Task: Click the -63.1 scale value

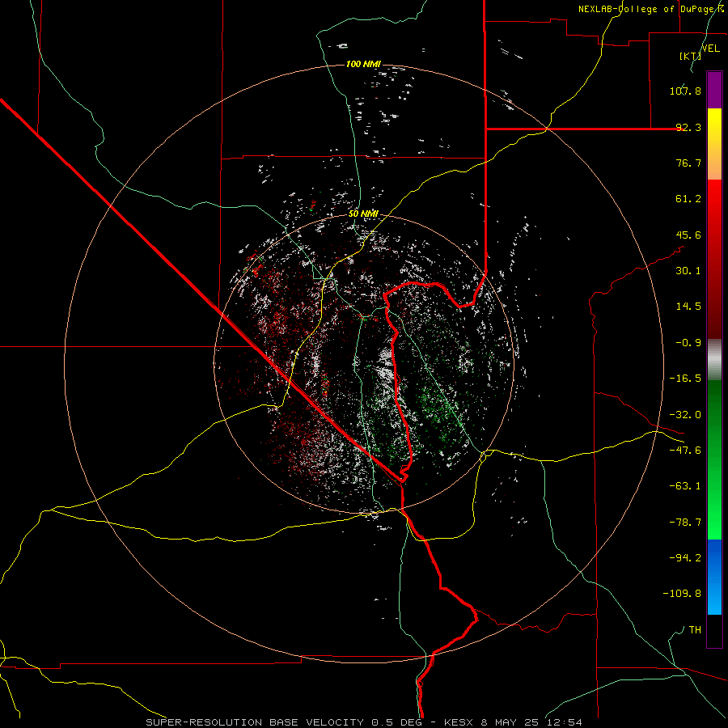Action: 685,486
